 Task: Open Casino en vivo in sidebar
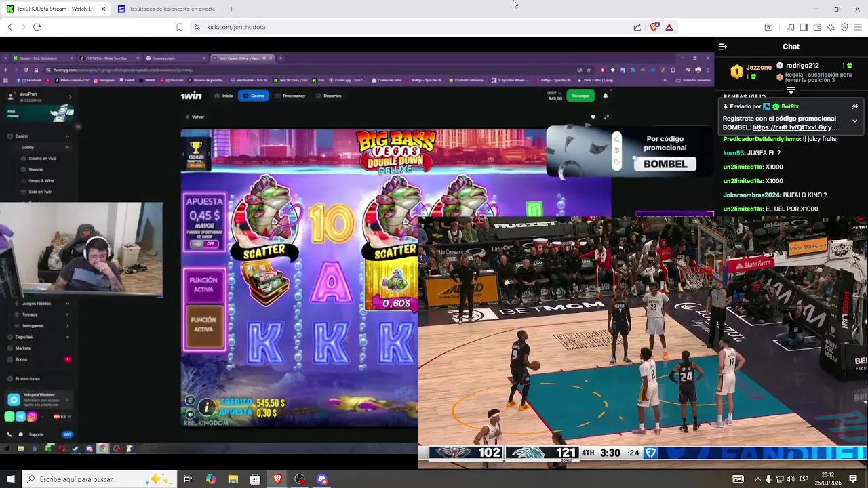click(43, 159)
